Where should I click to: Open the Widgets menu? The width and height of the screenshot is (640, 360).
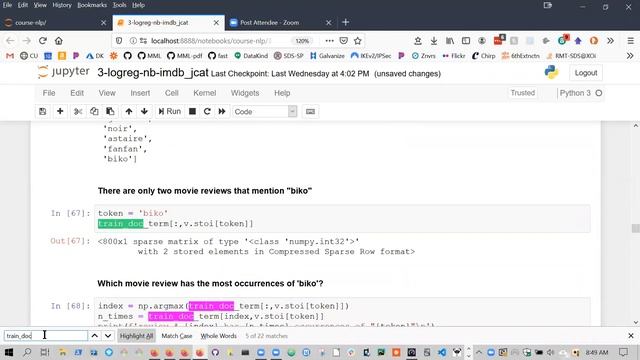245,93
